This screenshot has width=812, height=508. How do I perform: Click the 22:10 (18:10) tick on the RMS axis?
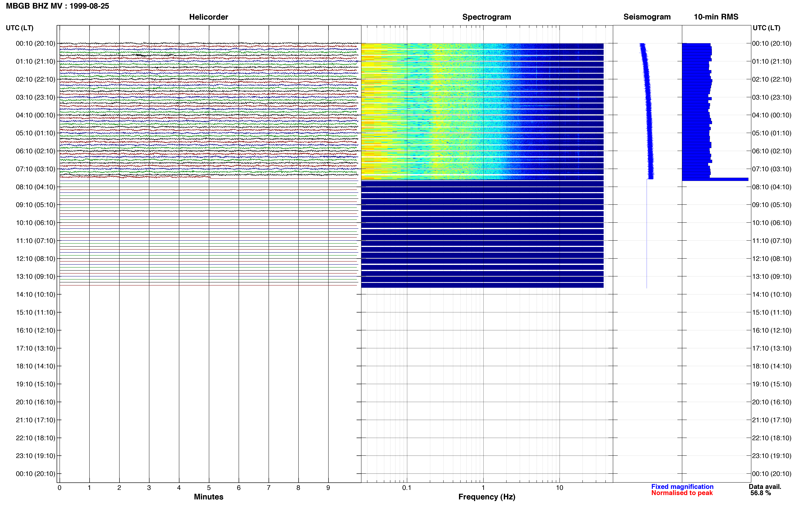click(772, 438)
